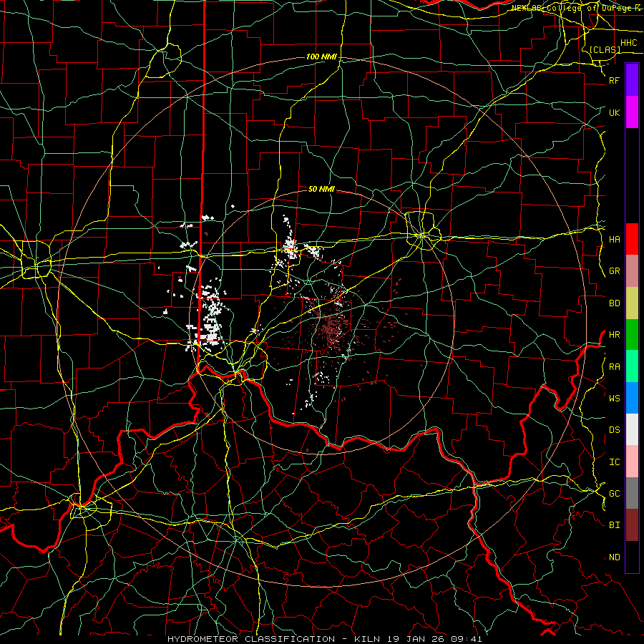The image size is (644, 644).
Task: Click the RF legend label
Action: 614,80
